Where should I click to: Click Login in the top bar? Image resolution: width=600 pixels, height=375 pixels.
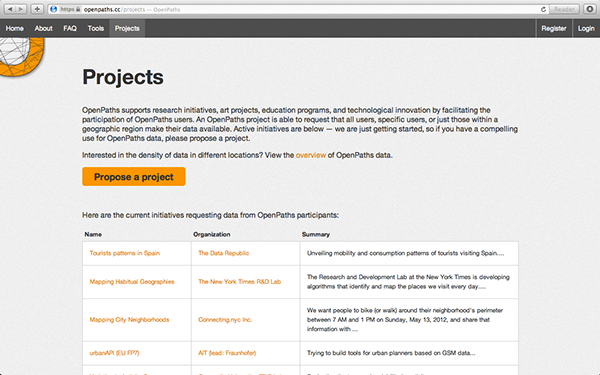(586, 28)
